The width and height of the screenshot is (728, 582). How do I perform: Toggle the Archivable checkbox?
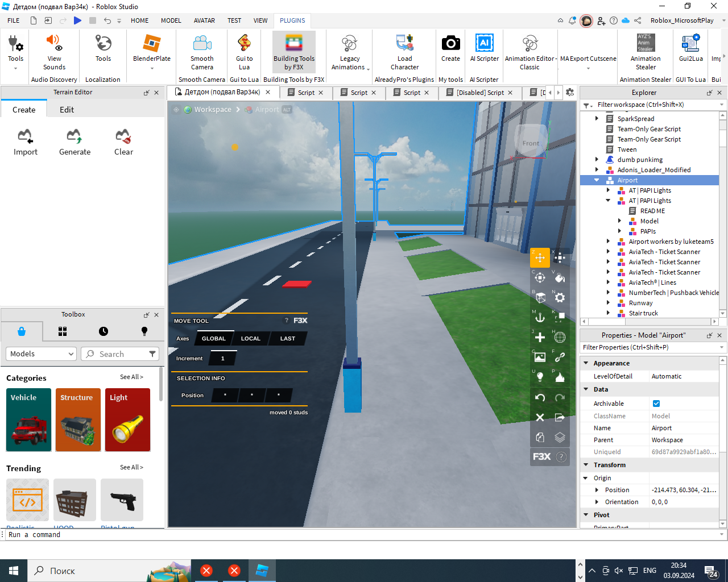tap(656, 404)
